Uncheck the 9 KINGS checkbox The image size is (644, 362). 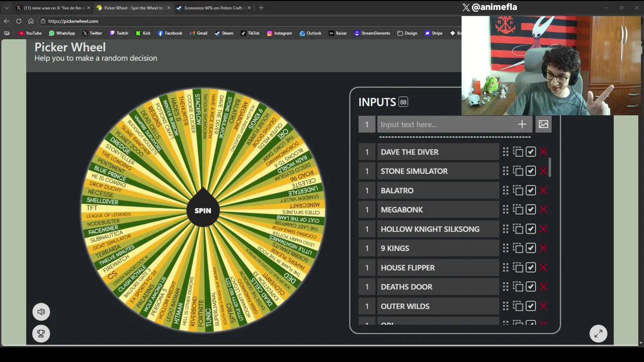tap(531, 248)
